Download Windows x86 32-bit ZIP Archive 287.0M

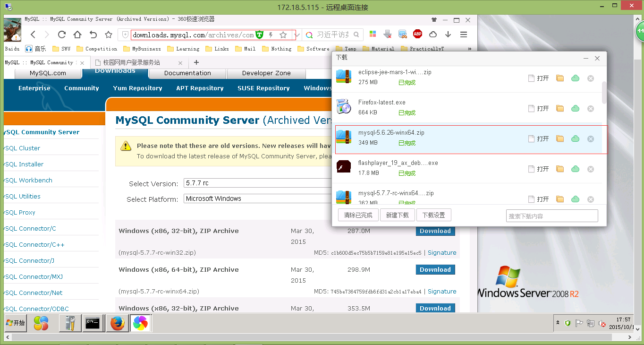pyautogui.click(x=435, y=231)
